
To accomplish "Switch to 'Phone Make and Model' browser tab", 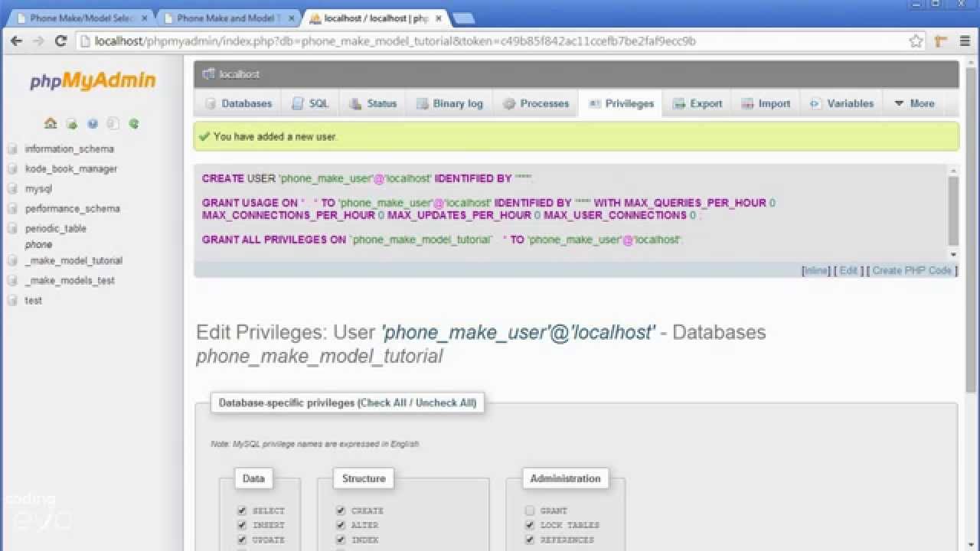I will pos(228,18).
